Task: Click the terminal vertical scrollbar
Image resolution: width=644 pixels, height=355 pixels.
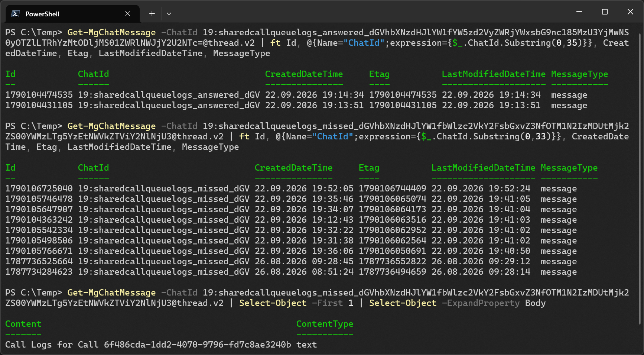Action: [x=640, y=178]
